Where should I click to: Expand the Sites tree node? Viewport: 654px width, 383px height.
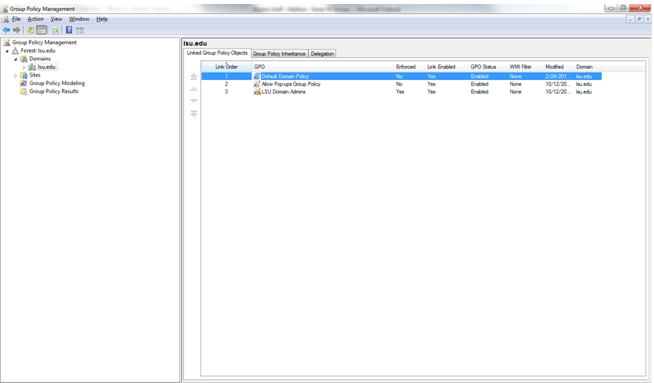click(x=16, y=76)
